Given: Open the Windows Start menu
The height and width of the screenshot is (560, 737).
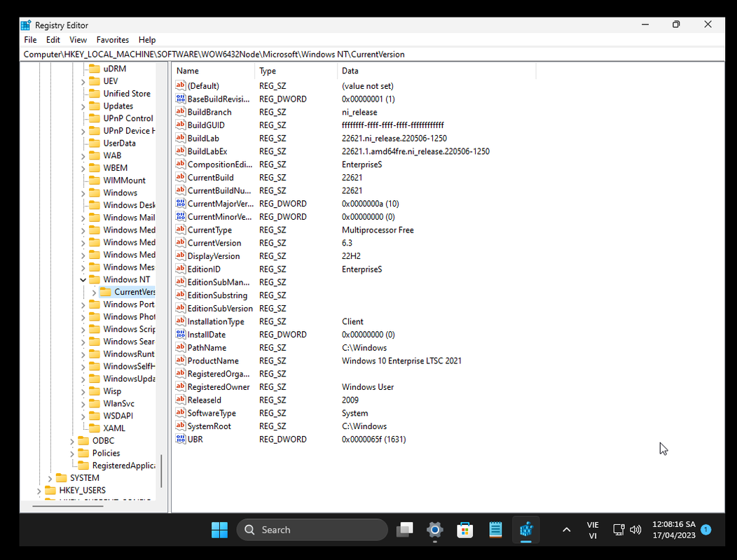Looking at the screenshot, I should tap(219, 530).
